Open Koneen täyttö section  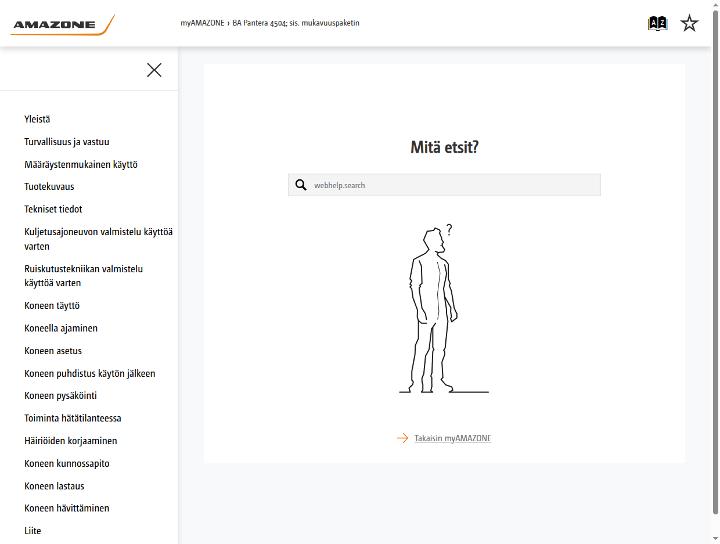[x=52, y=305]
